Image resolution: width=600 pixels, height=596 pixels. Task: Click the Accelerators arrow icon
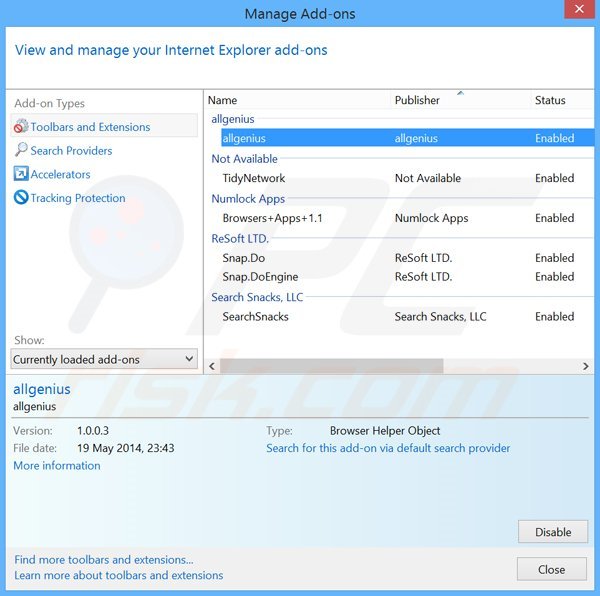[21, 173]
